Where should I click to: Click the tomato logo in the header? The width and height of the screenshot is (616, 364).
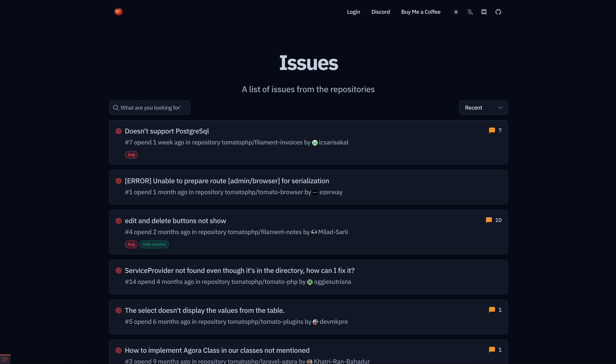point(118,12)
